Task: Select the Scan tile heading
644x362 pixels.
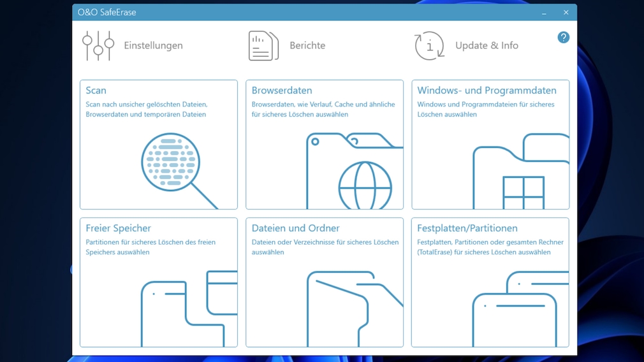Action: (x=96, y=90)
